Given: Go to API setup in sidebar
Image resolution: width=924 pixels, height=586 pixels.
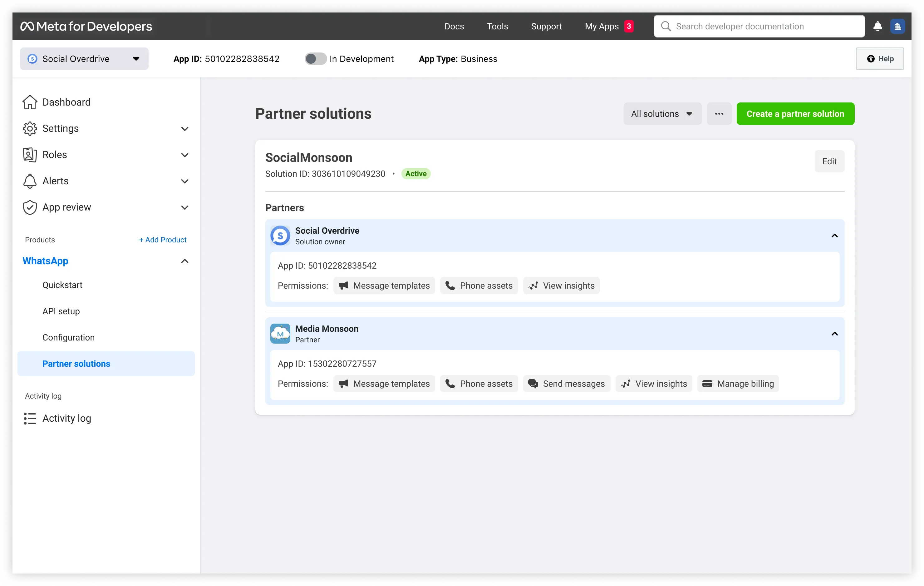Looking at the screenshot, I should 61,311.
